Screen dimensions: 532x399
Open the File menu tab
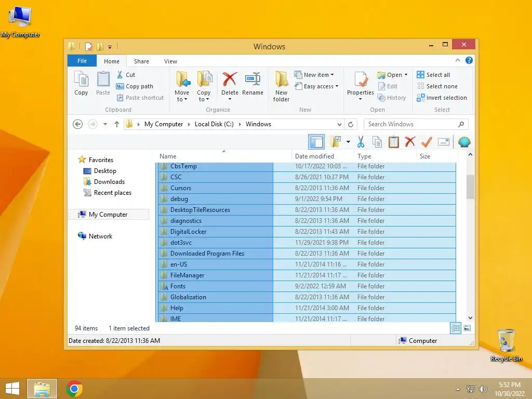(x=82, y=61)
